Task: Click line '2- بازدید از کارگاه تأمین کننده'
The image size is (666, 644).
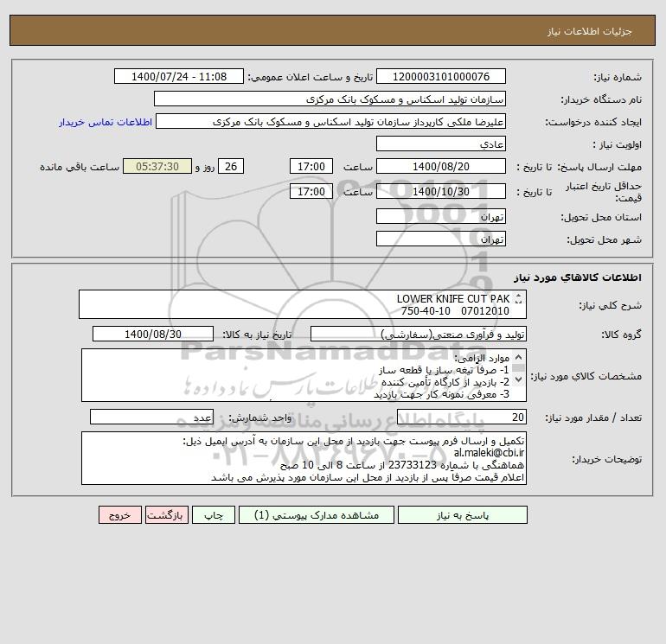Action: pos(445,382)
